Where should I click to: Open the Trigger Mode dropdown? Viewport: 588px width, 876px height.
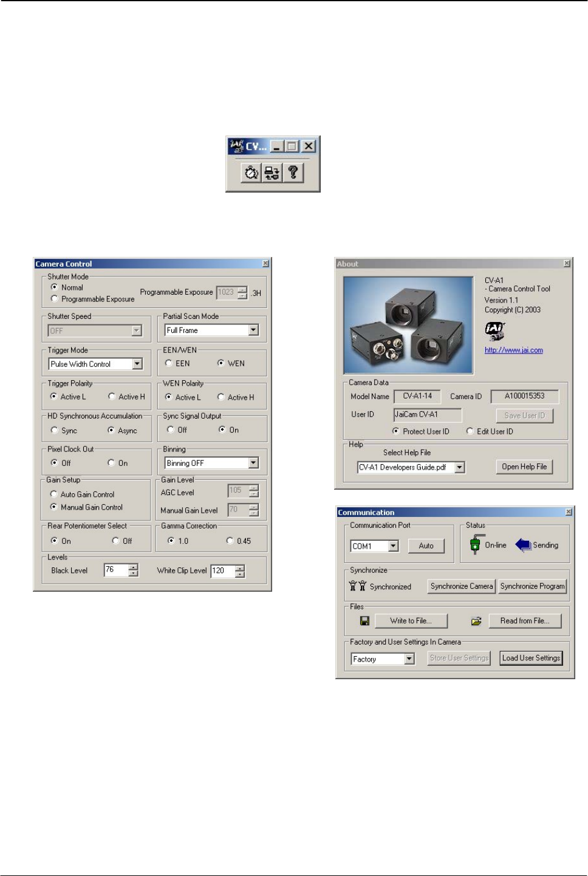click(137, 364)
